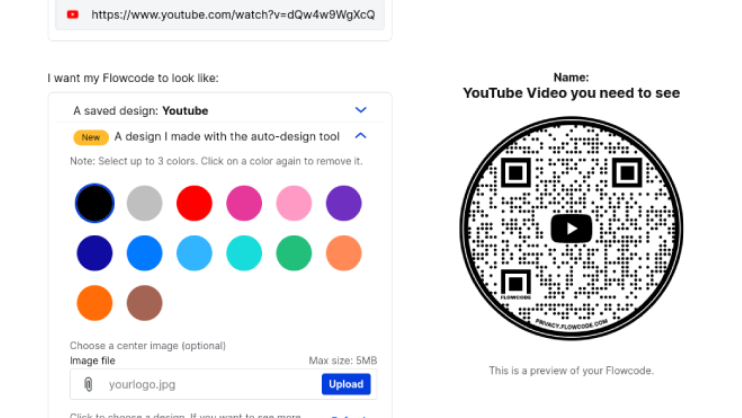Pick the green color swatch
This screenshot has height=418, width=742.
click(x=294, y=253)
